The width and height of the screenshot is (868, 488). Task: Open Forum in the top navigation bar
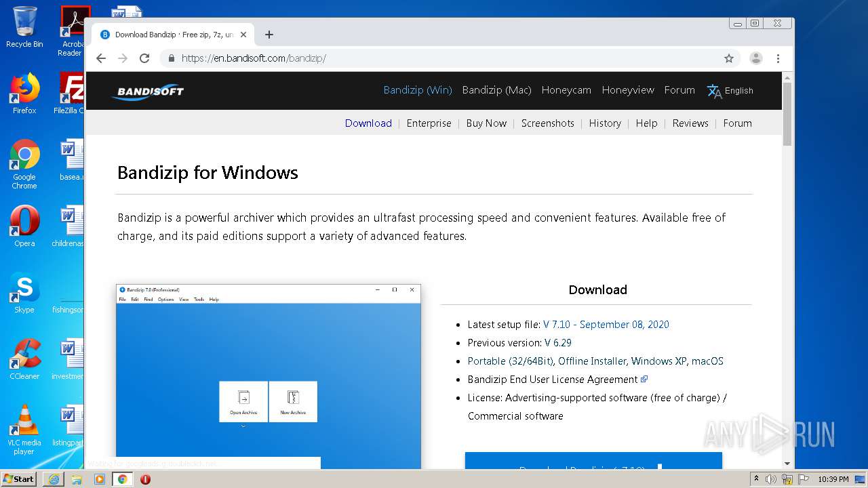pos(679,90)
